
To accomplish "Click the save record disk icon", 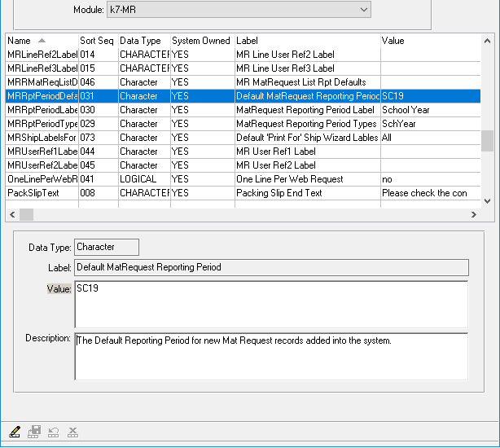I will click(x=34, y=432).
